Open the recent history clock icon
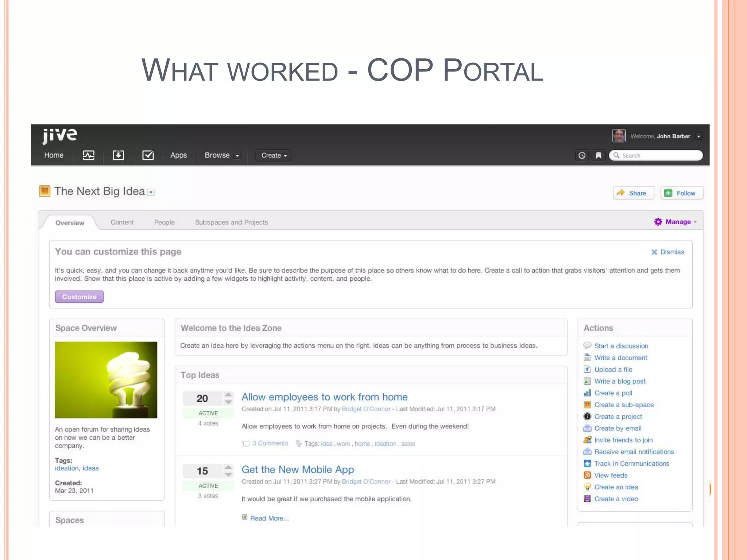747x560 pixels. (582, 156)
